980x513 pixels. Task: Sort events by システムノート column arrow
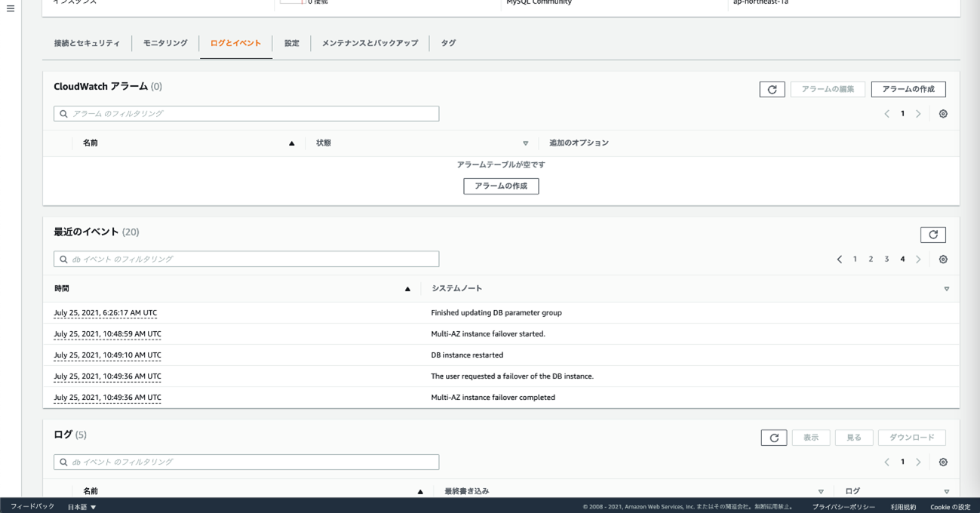pos(946,289)
